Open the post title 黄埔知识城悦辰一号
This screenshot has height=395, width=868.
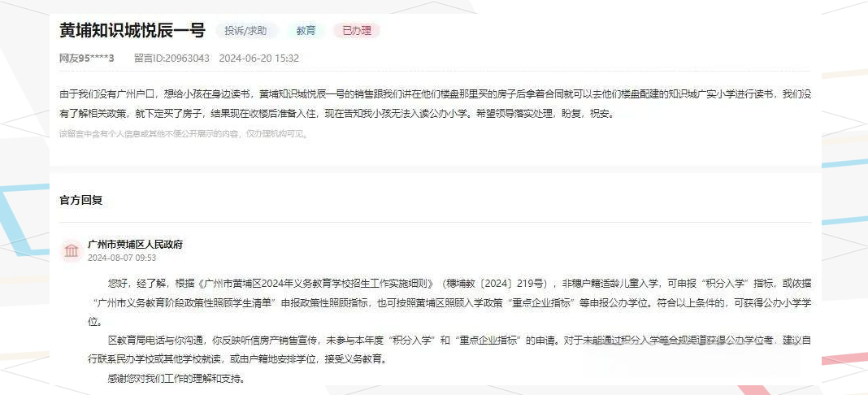point(132,30)
